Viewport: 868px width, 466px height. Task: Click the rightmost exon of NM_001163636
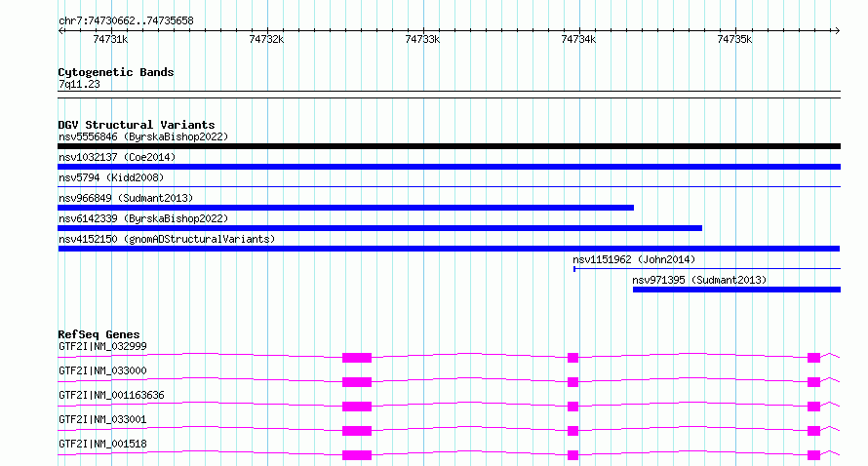[x=813, y=407]
